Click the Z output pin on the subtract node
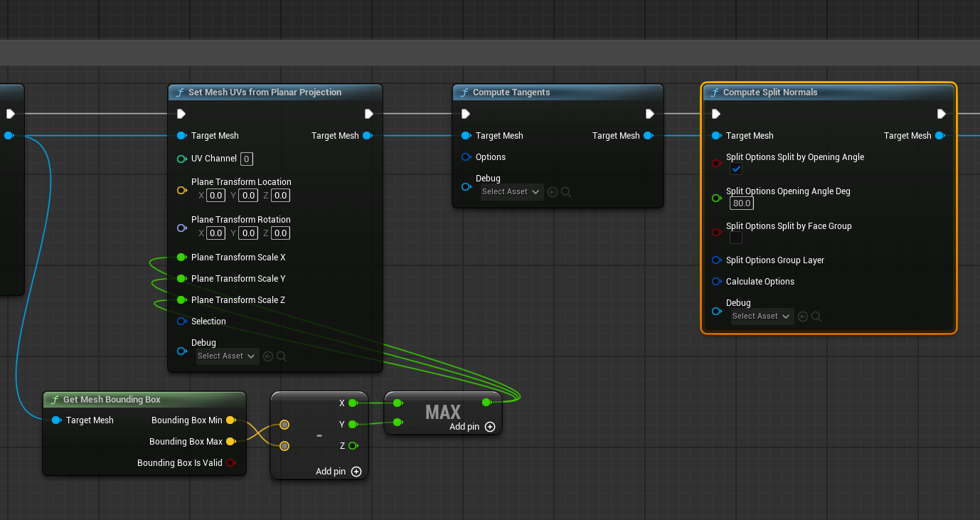 pyautogui.click(x=353, y=446)
